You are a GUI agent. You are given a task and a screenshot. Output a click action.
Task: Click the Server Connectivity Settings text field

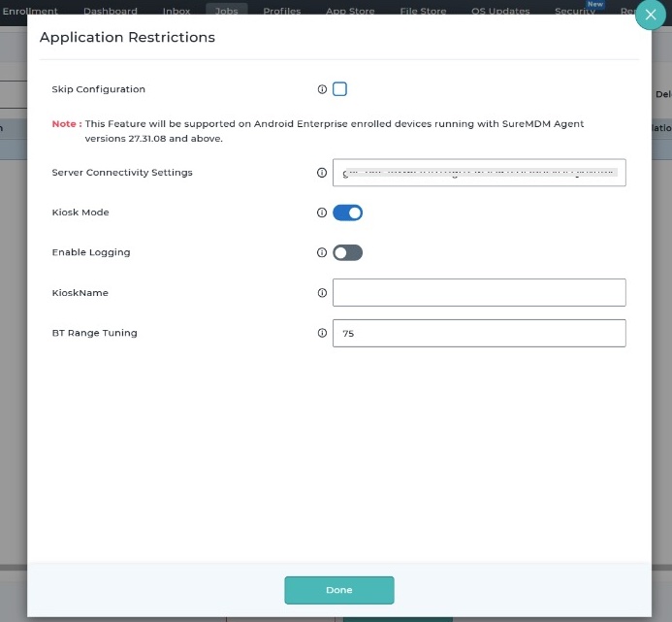479,173
